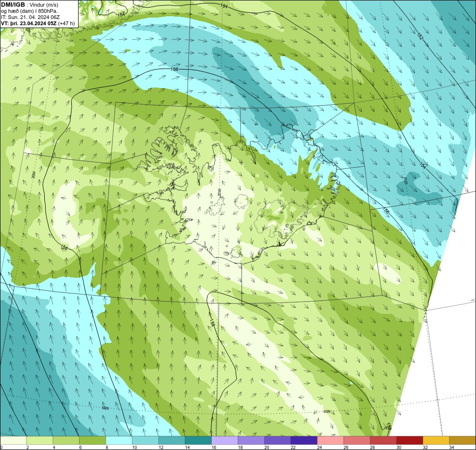The height and width of the screenshot is (450, 476).
Task: Click legend tick label '32'
Action: tap(425, 447)
